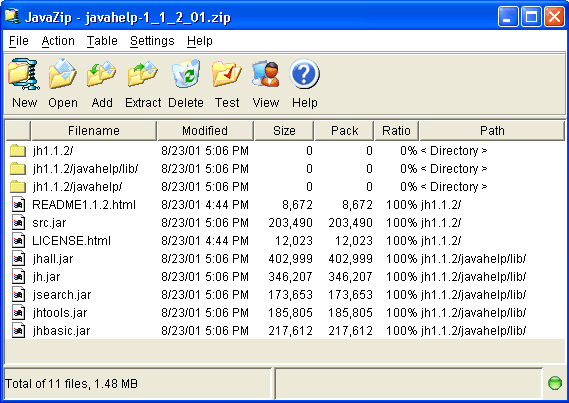569x403 pixels.
Task: Click the file icon beside README1.1.2.html
Action: 18,205
